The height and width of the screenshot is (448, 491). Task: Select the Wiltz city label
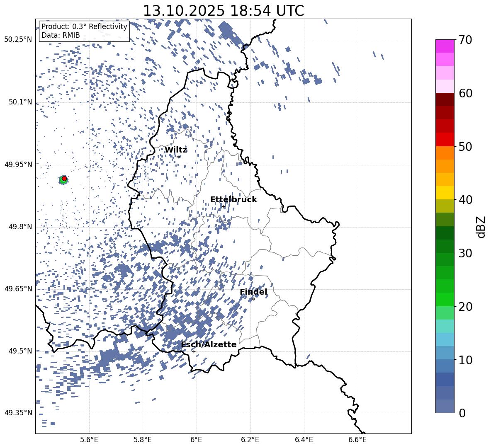176,150
